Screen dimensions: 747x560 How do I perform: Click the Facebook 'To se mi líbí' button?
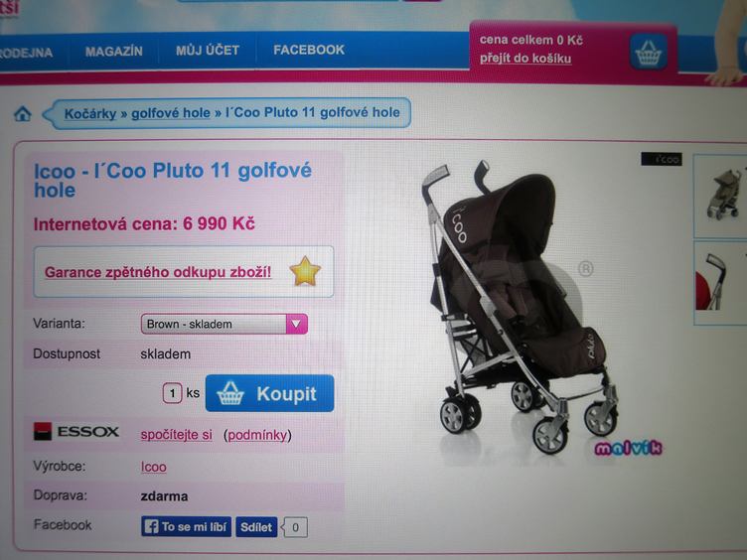pos(187,526)
